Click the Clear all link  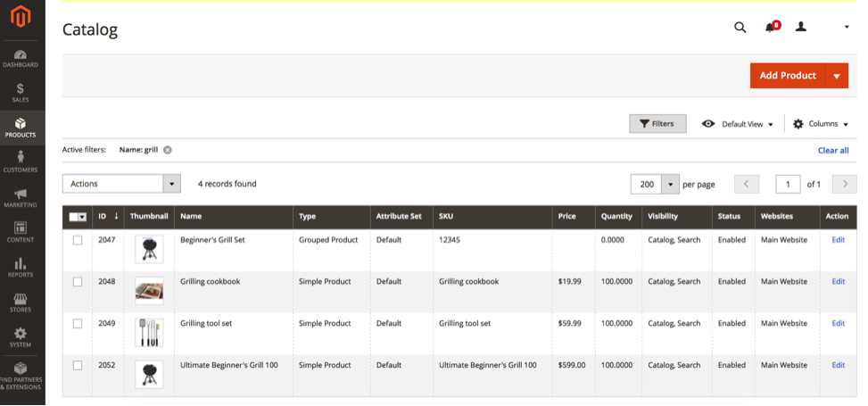833,150
